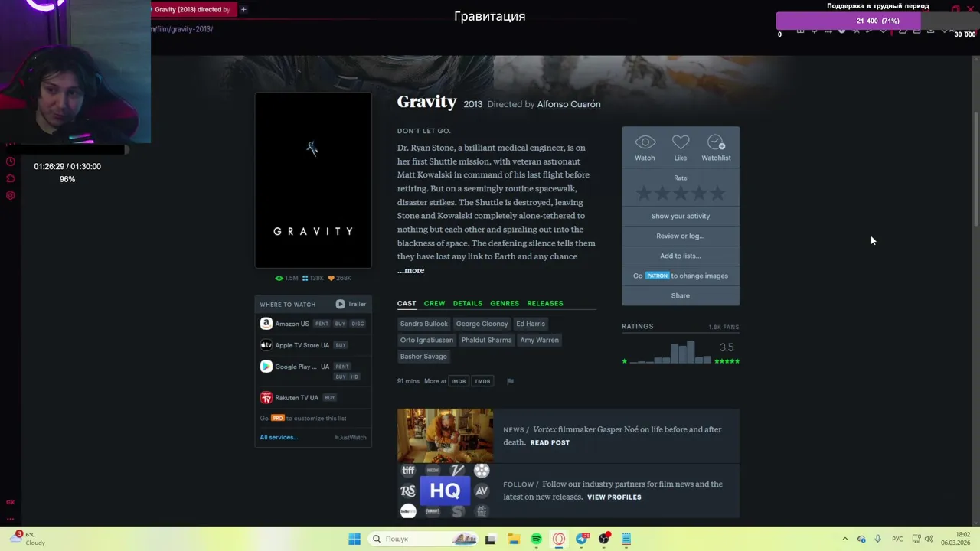This screenshot has height=551, width=980.
Task: Switch to the Details tab
Action: [467, 303]
